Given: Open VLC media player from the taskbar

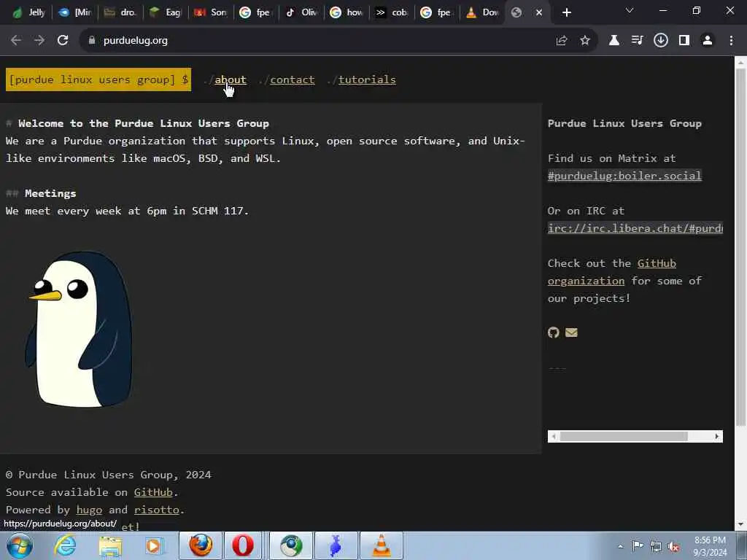Looking at the screenshot, I should pos(381,545).
